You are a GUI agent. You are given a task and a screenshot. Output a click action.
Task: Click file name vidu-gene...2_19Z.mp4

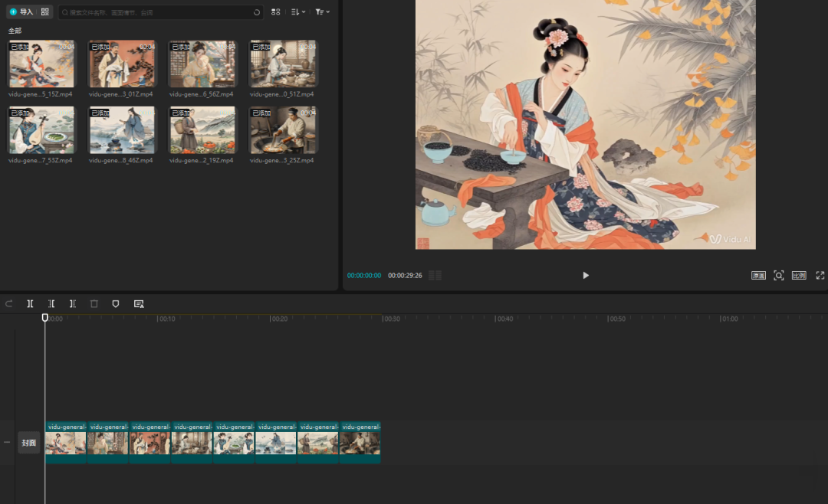point(201,160)
